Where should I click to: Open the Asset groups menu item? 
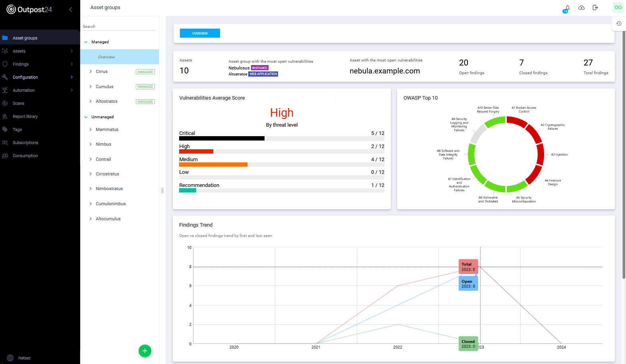[40, 38]
